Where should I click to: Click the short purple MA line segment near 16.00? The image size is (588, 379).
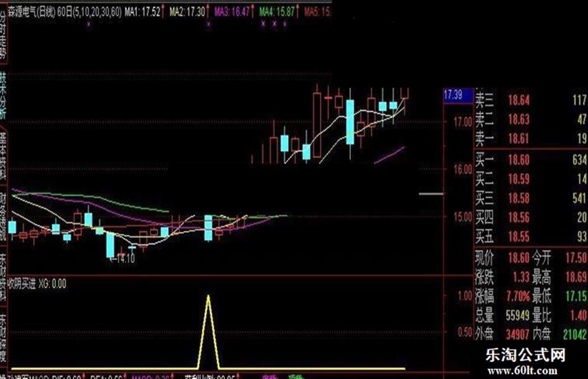point(390,155)
